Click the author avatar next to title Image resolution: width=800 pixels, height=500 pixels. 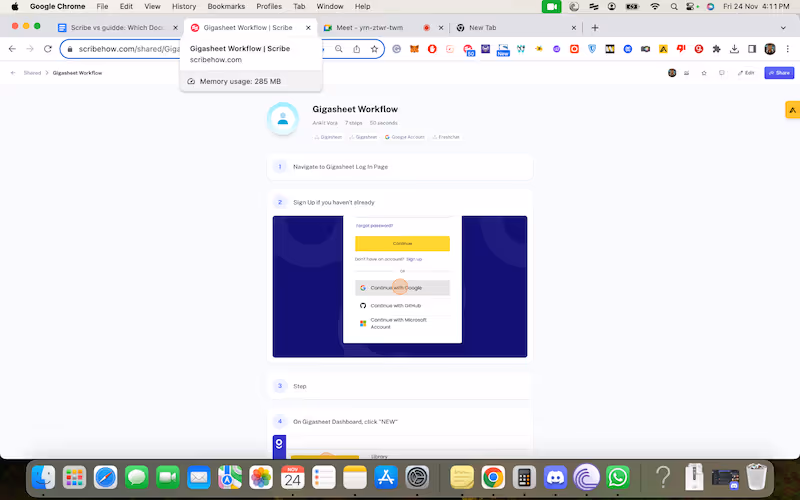[x=283, y=118]
